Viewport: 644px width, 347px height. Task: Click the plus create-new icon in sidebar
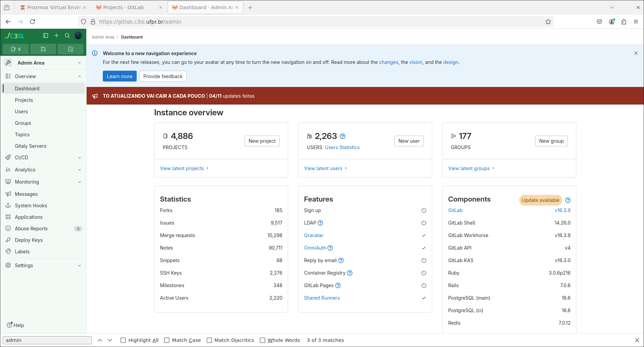[x=56, y=36]
